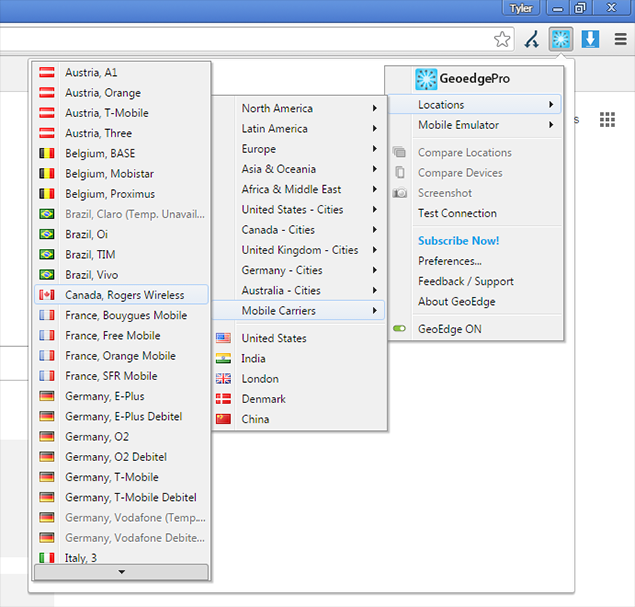Image resolution: width=635 pixels, height=607 pixels.
Task: Expand the Latin America submenu
Action: pos(298,128)
